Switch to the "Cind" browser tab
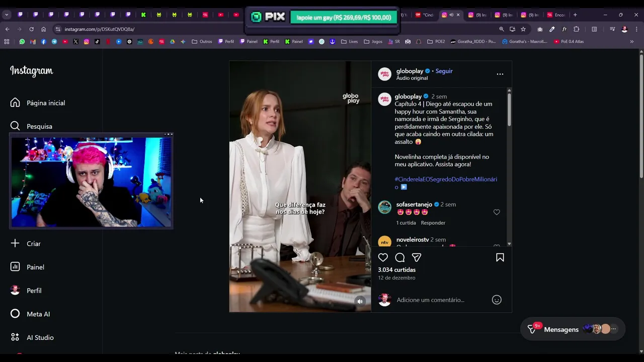The width and height of the screenshot is (644, 362). pos(425,15)
